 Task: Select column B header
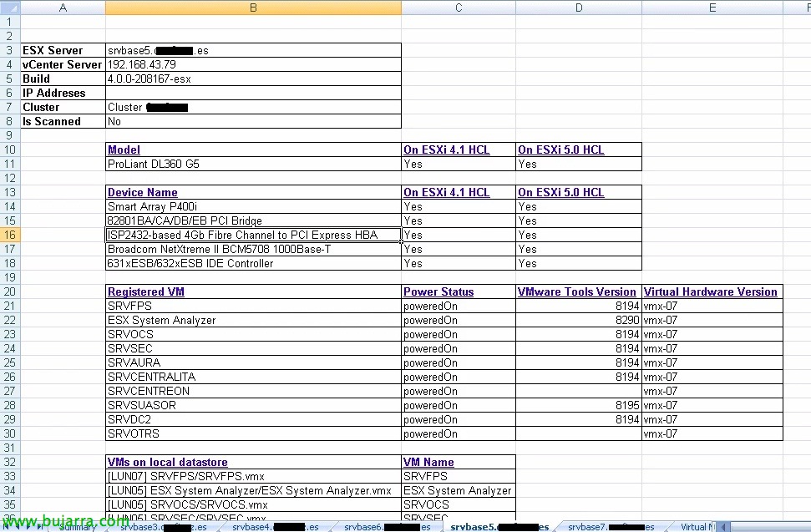tap(253, 8)
